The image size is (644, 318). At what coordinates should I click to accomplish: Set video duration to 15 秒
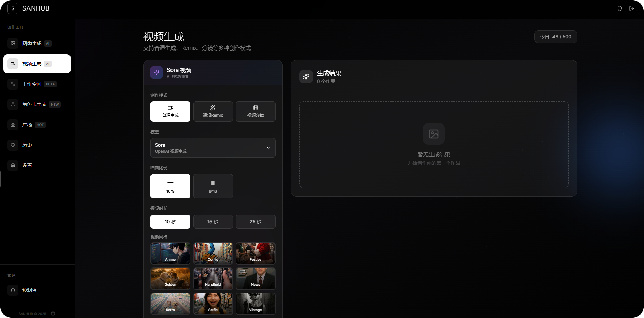coord(213,222)
